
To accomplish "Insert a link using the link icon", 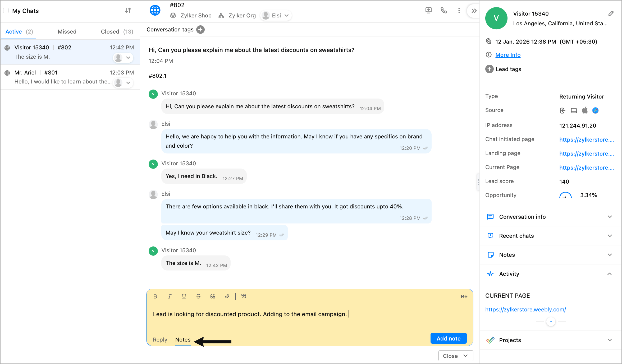I will 227,296.
